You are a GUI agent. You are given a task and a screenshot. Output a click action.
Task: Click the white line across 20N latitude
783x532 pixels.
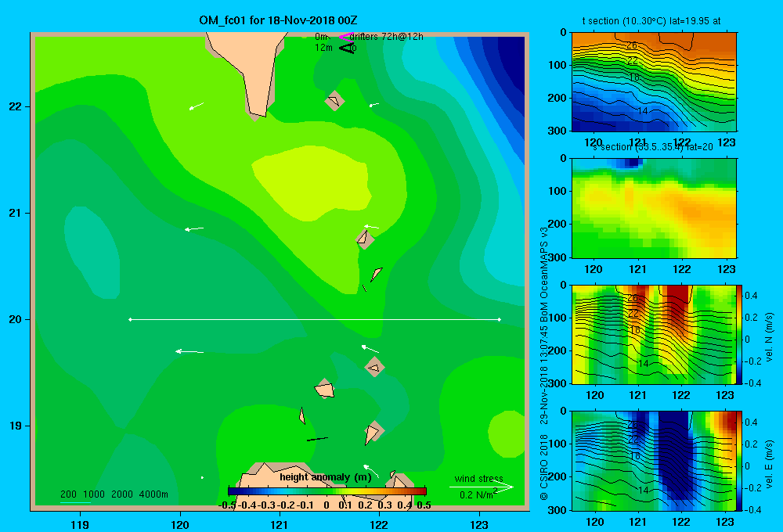coord(315,319)
